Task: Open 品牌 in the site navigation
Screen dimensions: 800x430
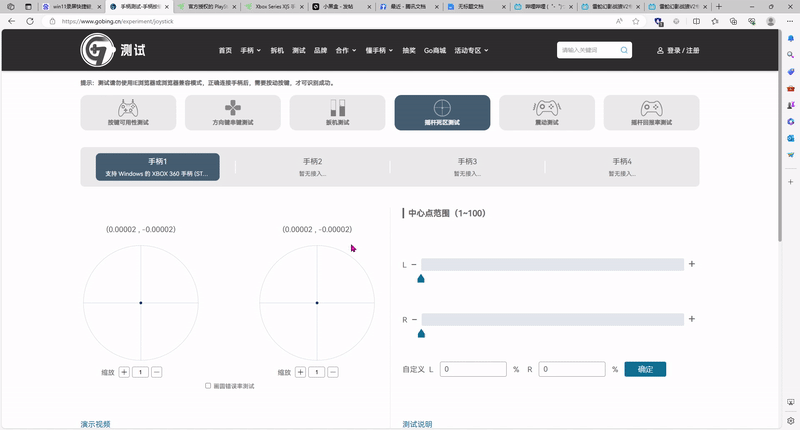Action: tap(320, 50)
